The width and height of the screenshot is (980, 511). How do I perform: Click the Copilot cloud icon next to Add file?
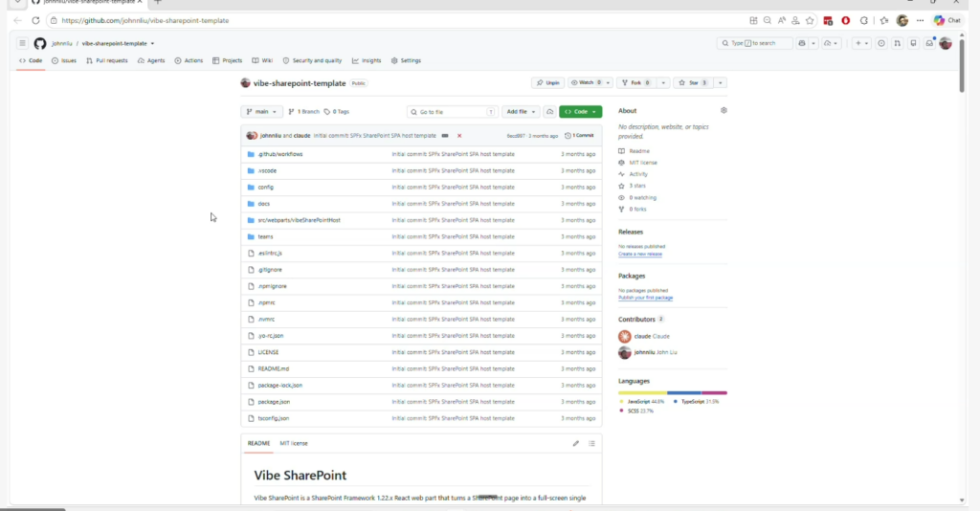[x=549, y=112]
